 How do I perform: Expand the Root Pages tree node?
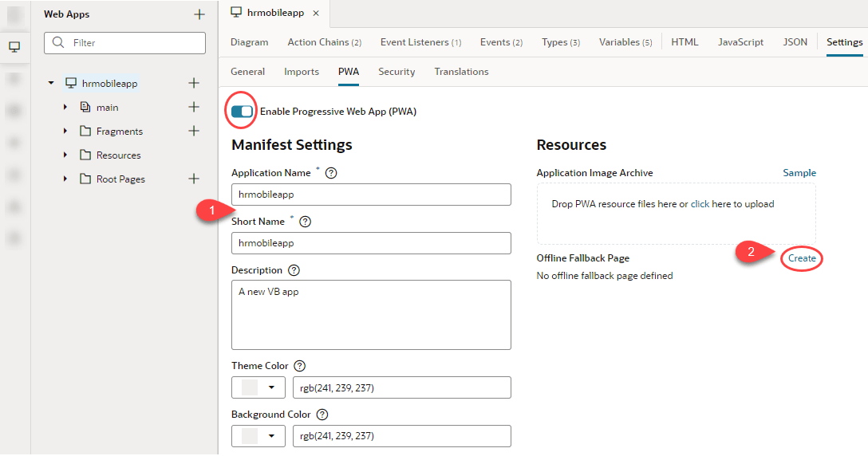tap(65, 179)
